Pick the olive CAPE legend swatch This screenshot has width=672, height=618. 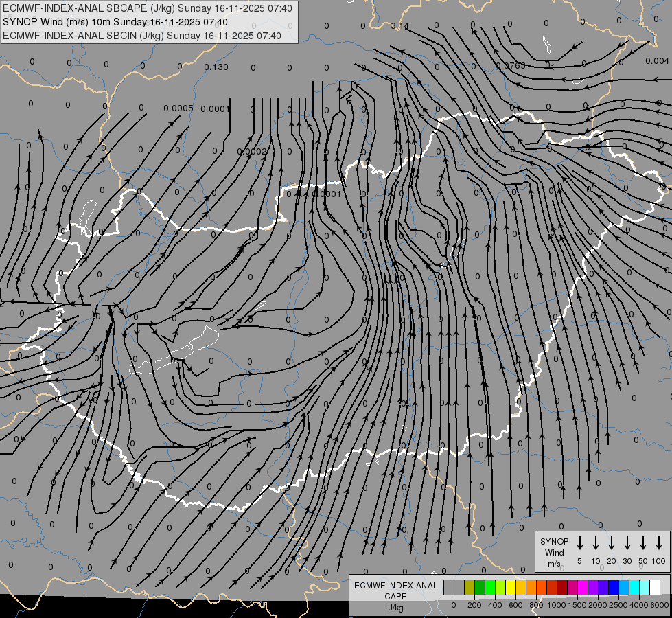tap(470, 588)
